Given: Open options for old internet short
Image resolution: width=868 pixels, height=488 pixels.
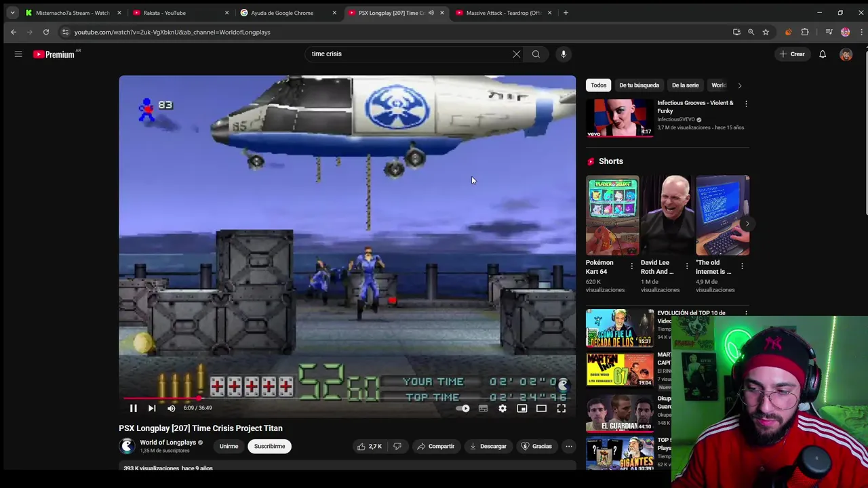Looking at the screenshot, I should [x=742, y=266].
